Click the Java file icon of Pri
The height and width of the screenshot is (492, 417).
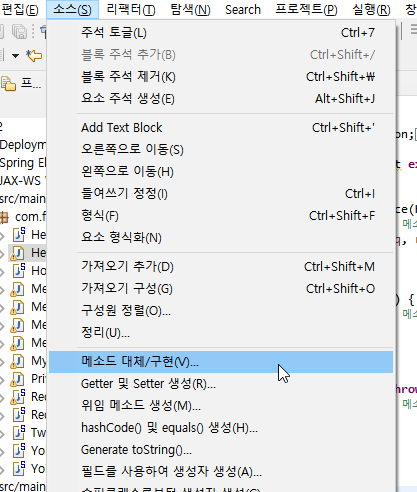pos(17,379)
